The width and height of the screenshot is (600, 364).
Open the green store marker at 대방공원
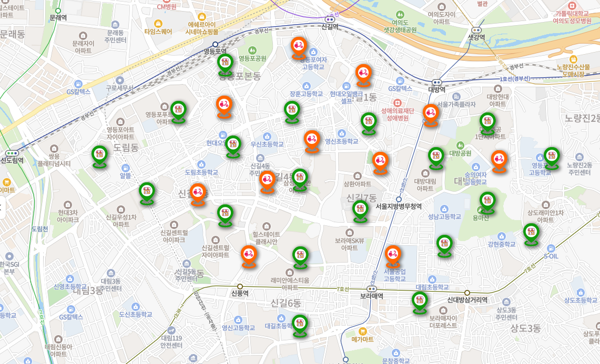pyautogui.click(x=436, y=157)
